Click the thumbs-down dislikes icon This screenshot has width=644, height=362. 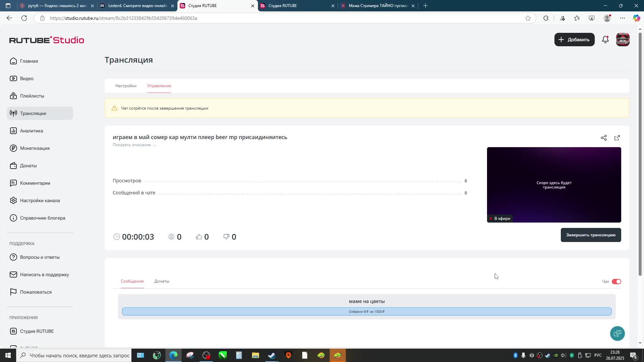pyautogui.click(x=226, y=237)
